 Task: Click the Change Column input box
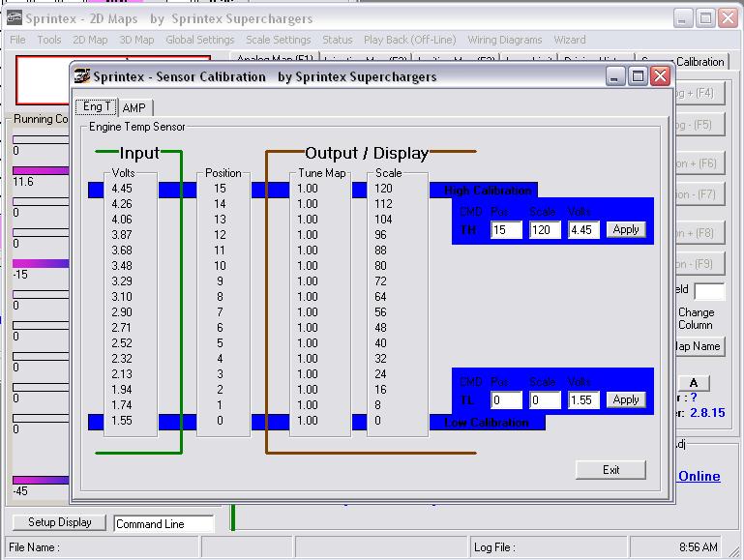click(709, 291)
